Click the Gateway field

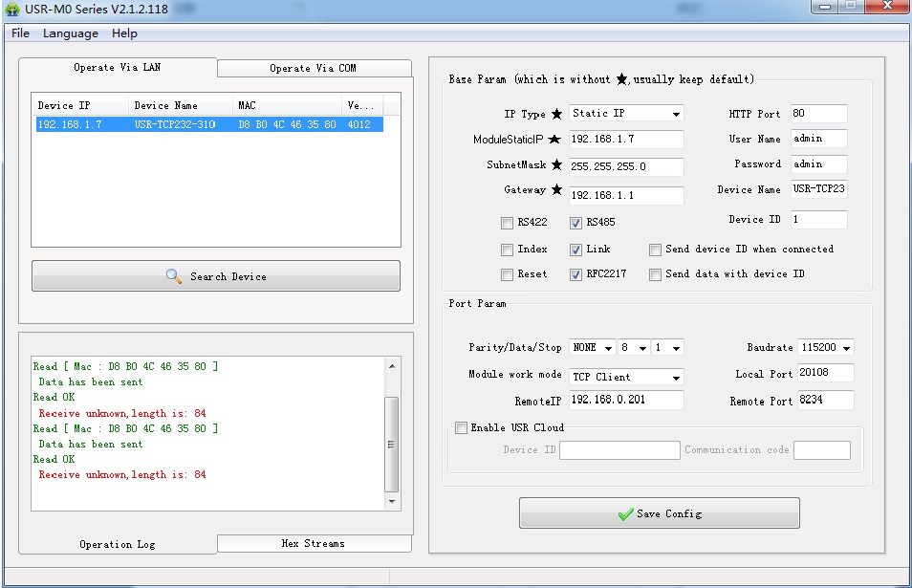pos(626,195)
